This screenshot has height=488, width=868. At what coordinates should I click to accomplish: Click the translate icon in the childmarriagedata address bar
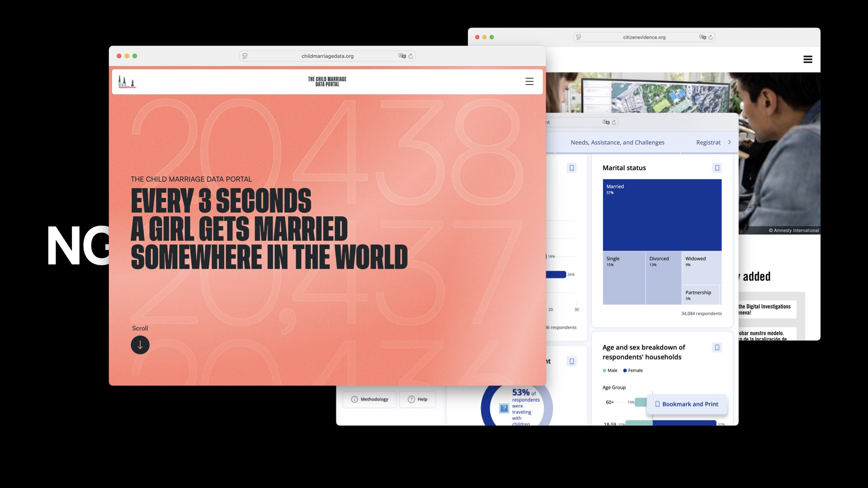click(x=402, y=56)
